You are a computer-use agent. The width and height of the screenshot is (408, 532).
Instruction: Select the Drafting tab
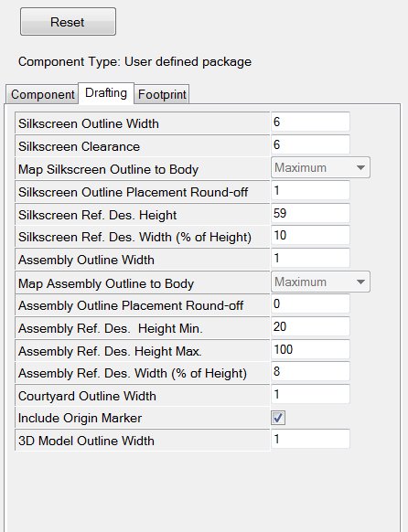(x=106, y=93)
